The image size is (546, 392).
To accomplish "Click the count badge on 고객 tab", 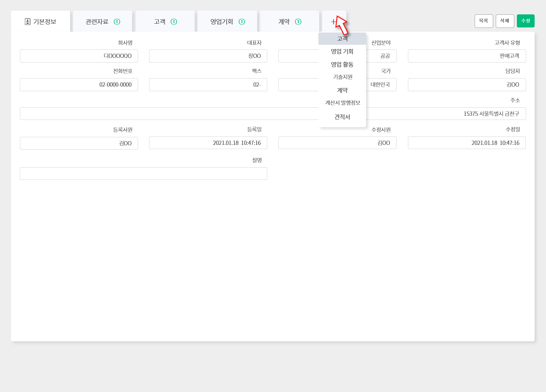I will coord(174,22).
